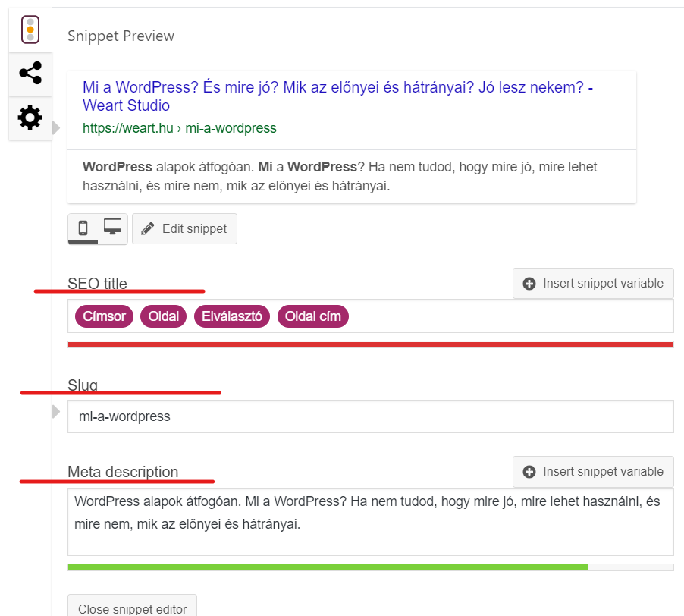
Task: Click the SEO title red progress bar
Action: click(370, 344)
